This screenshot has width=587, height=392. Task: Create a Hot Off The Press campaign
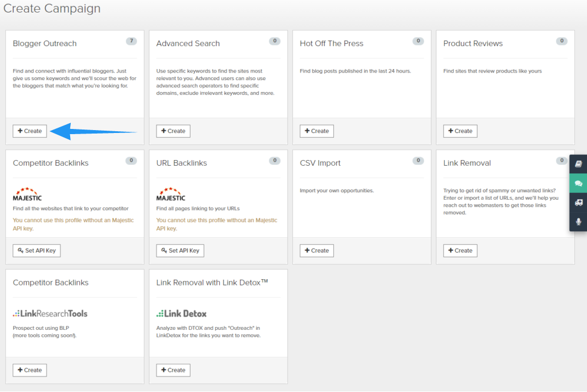[x=317, y=131]
